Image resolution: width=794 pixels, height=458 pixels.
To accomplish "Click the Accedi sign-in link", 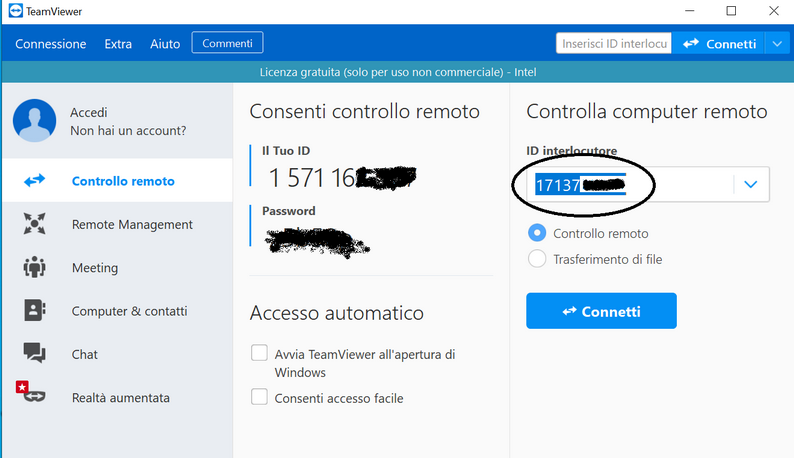I will coord(89,112).
